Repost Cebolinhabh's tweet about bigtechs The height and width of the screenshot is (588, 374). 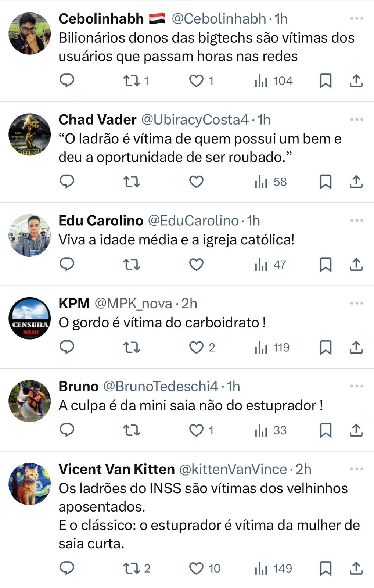coord(132,80)
